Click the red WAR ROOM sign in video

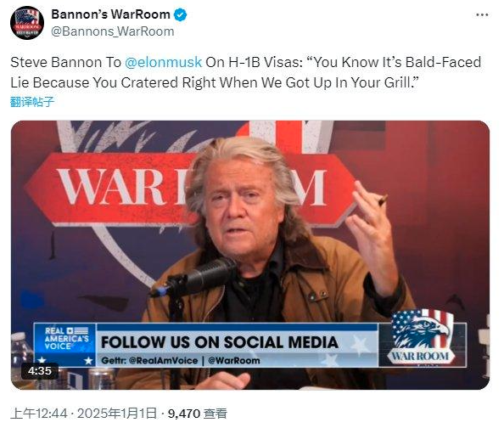point(190,189)
